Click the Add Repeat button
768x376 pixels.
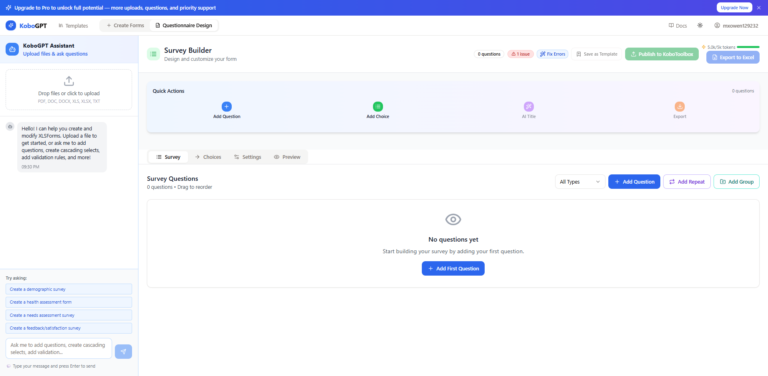point(687,182)
